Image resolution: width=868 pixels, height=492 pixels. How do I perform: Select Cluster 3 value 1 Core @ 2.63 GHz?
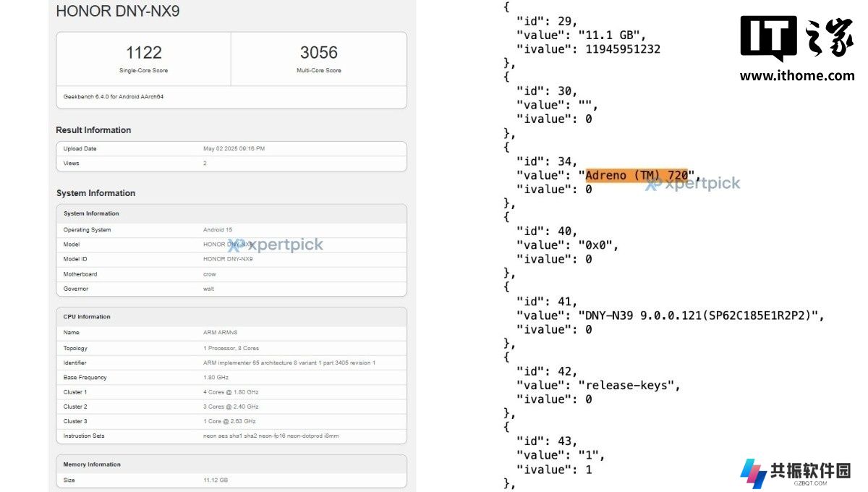229,421
